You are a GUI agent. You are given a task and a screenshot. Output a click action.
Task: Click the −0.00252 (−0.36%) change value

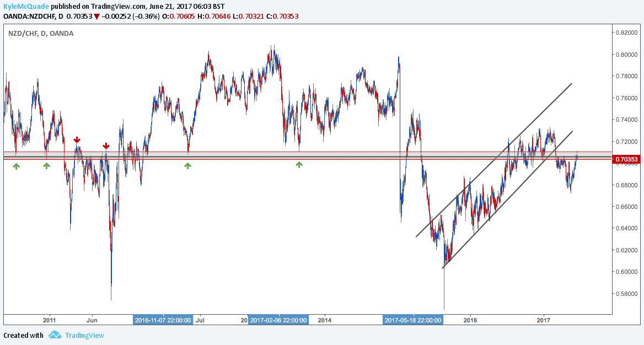point(130,17)
